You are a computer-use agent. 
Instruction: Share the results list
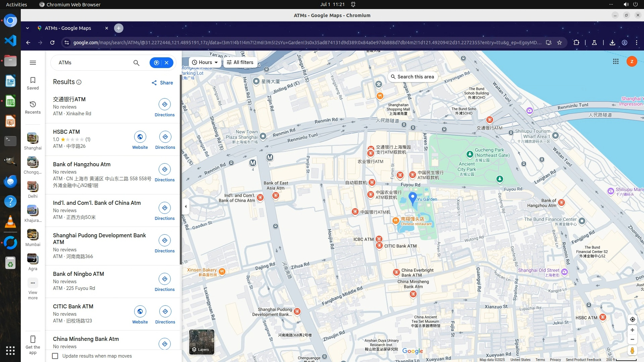point(162,83)
